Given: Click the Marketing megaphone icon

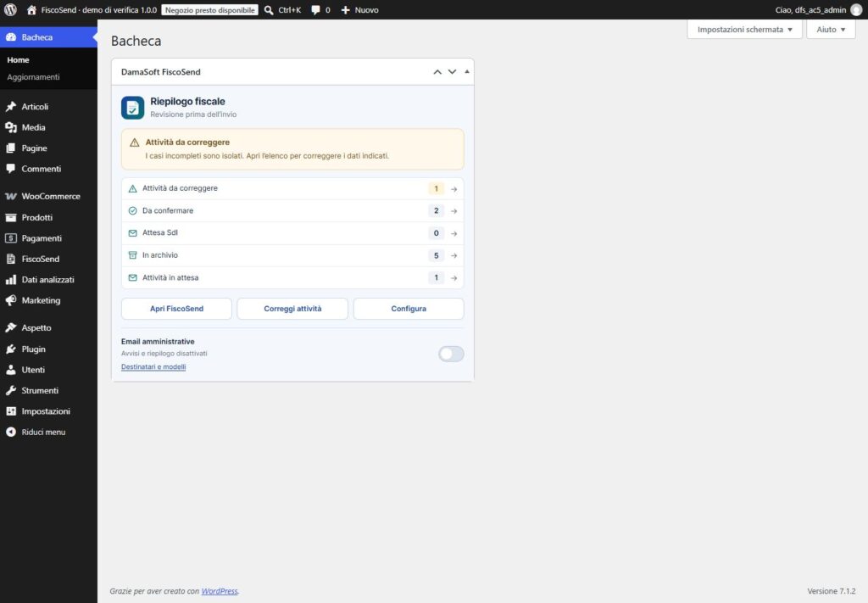Looking at the screenshot, I should click(x=10, y=300).
